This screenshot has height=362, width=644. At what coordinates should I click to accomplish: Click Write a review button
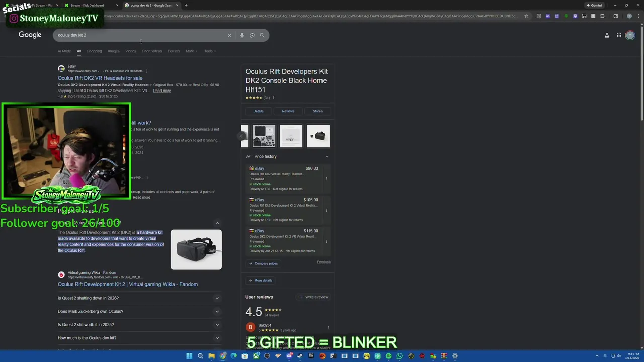[x=313, y=297]
